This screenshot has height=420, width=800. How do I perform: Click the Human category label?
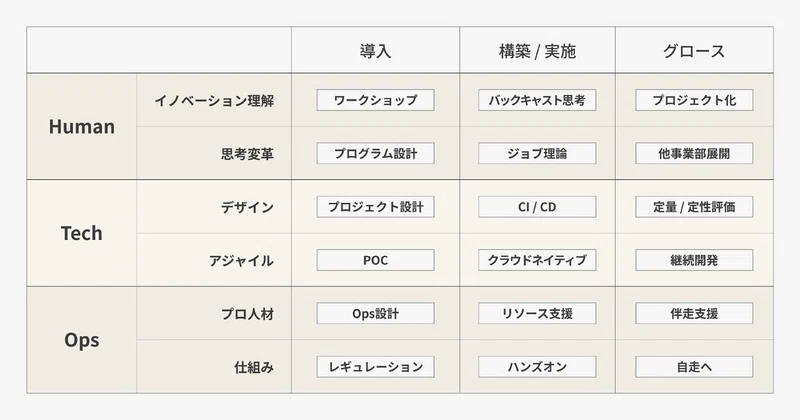pos(82,127)
